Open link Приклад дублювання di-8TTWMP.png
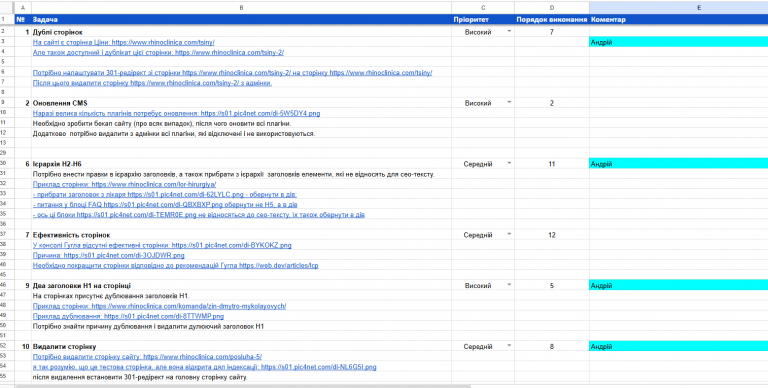The image size is (768, 388). 128,316
